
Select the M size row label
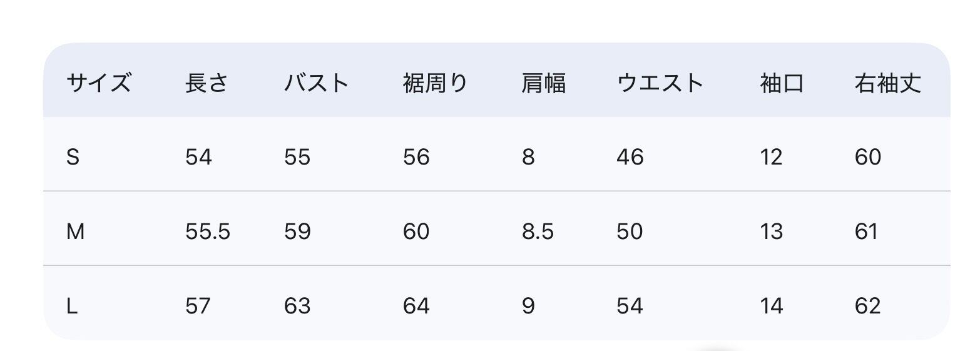coord(75,232)
